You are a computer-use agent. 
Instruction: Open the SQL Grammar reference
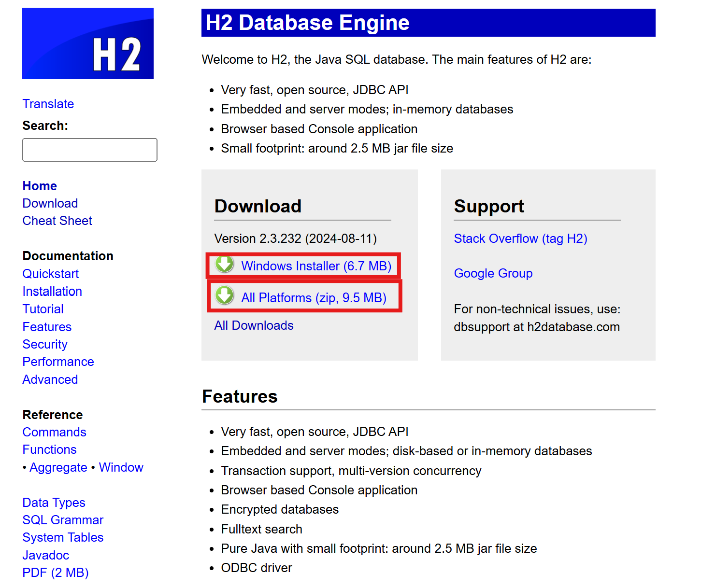click(63, 520)
